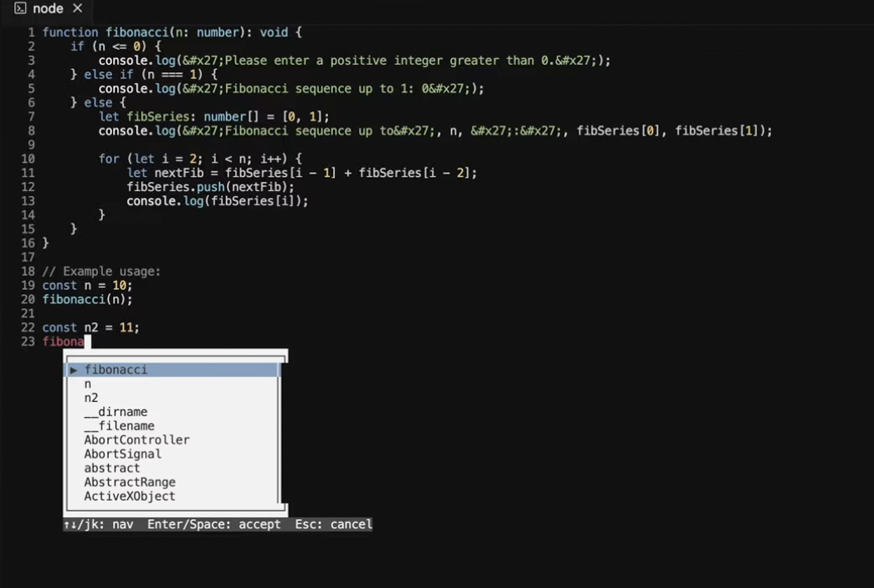
Task: Select the abstract keyword suggestion
Action: pos(112,468)
